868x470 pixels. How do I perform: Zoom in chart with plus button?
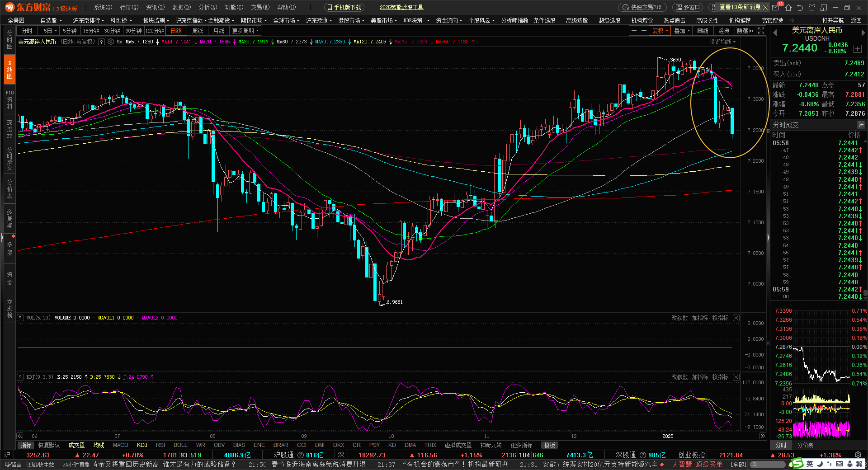click(634, 31)
